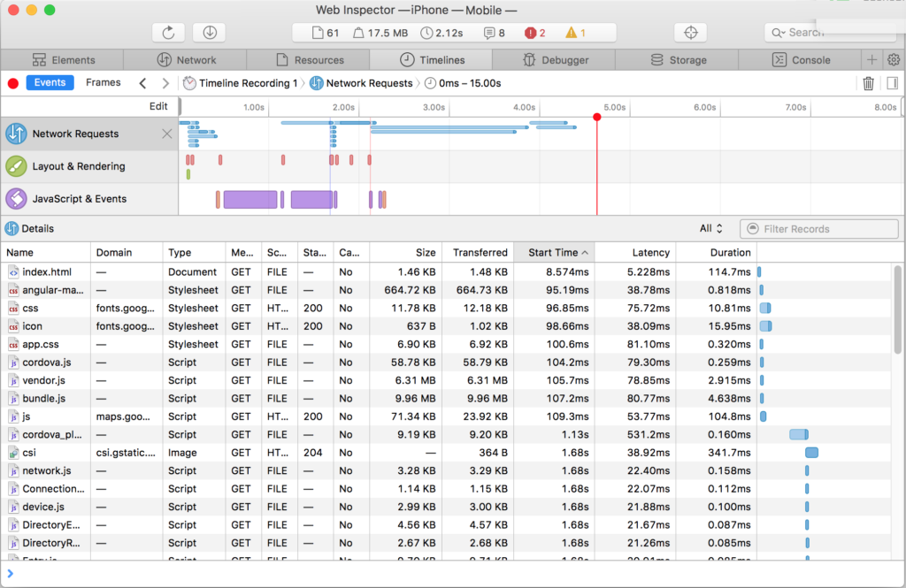The width and height of the screenshot is (906, 588).
Task: Select the Events view mode
Action: click(x=50, y=82)
